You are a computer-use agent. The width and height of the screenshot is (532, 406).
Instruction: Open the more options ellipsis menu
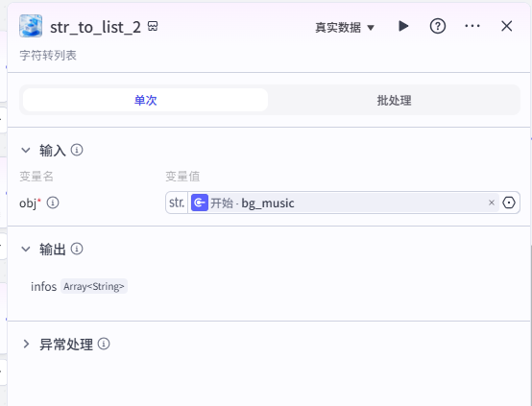tap(472, 26)
